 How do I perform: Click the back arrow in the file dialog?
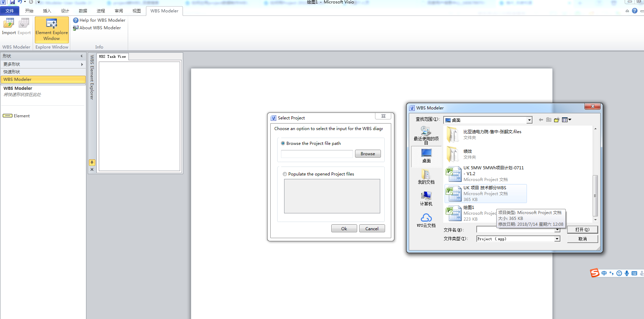pos(541,120)
